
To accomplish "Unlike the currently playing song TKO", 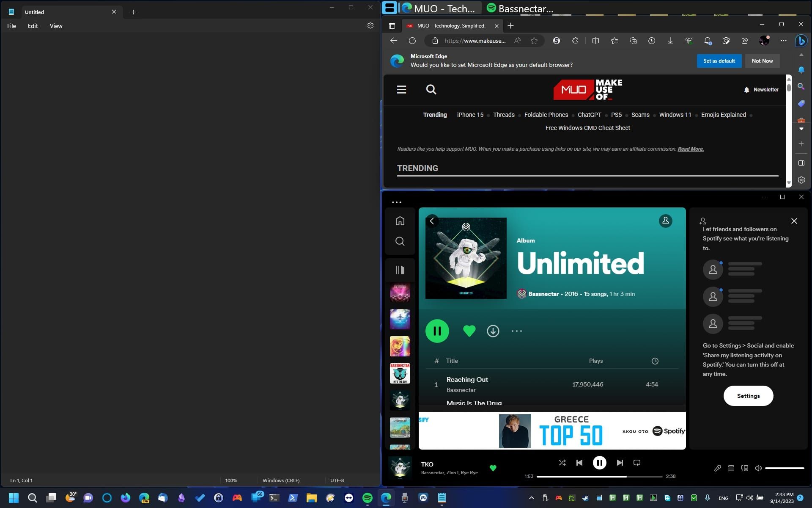I will 493,469.
